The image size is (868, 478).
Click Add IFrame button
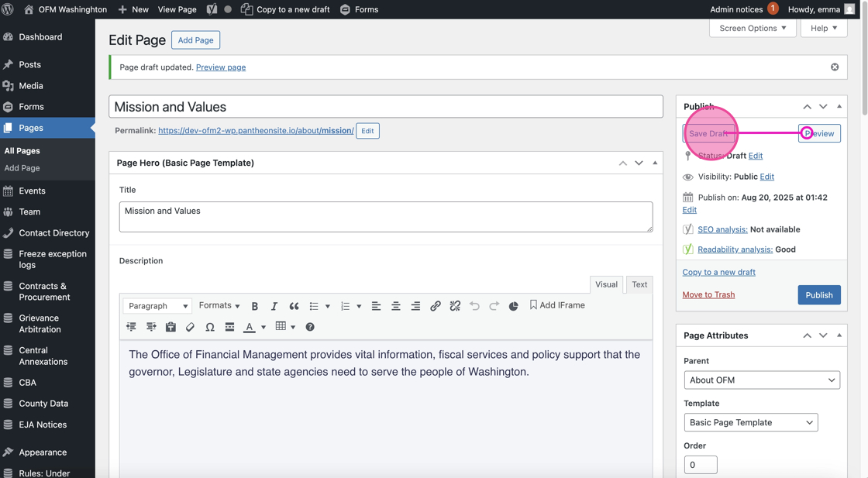(557, 304)
